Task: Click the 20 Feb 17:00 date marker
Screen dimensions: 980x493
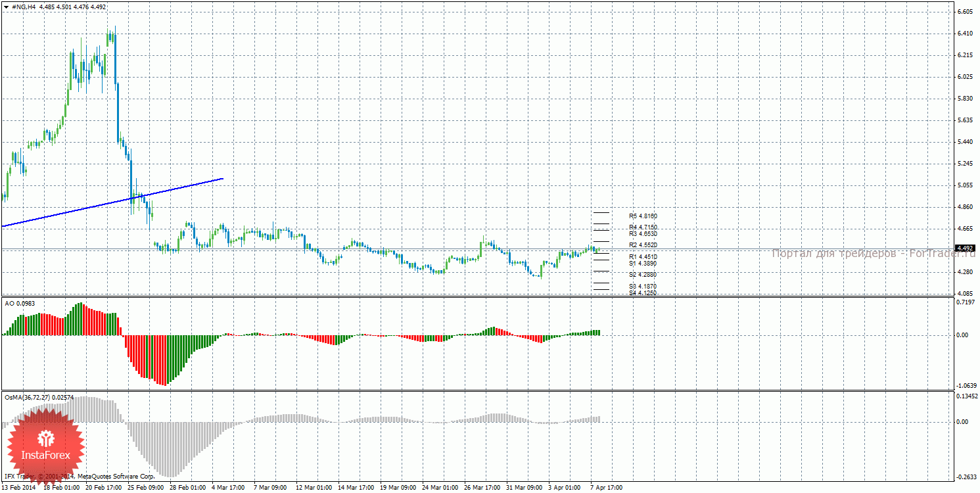Action: (103, 488)
